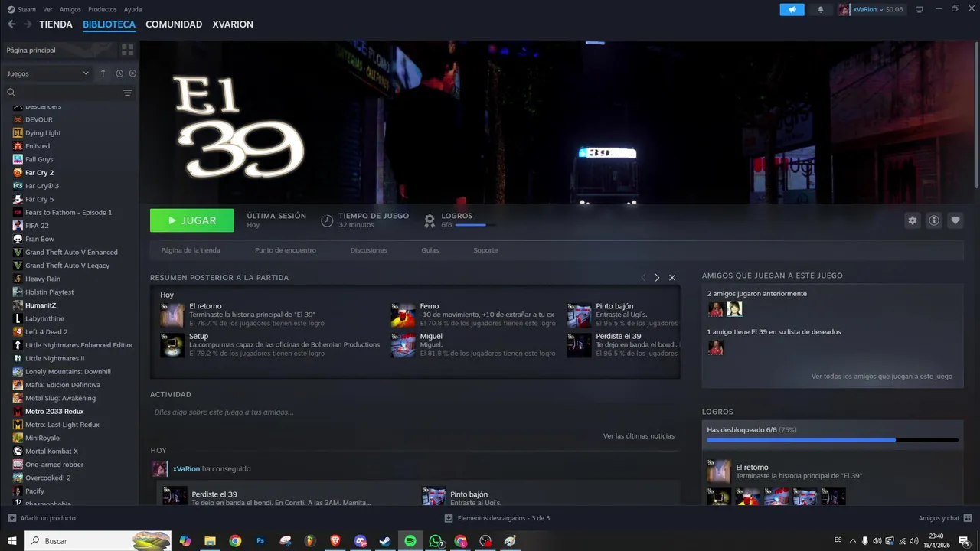Toggle the ready-to-play filter icon
The height and width of the screenshot is (551, 980).
coord(132,73)
